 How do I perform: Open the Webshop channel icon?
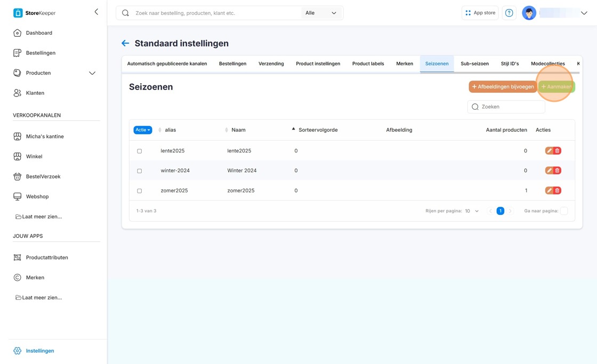(x=18, y=197)
